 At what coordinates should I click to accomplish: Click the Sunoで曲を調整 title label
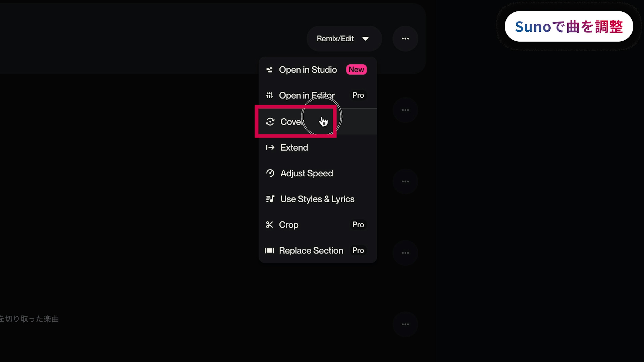pyautogui.click(x=569, y=26)
